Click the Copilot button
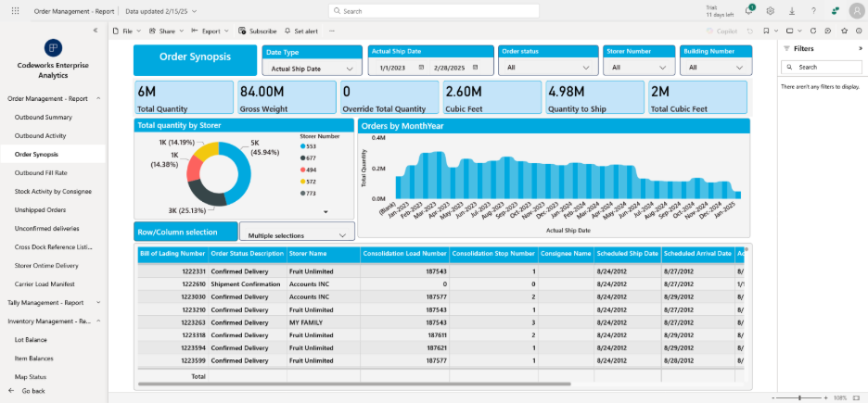 pyautogui.click(x=721, y=31)
